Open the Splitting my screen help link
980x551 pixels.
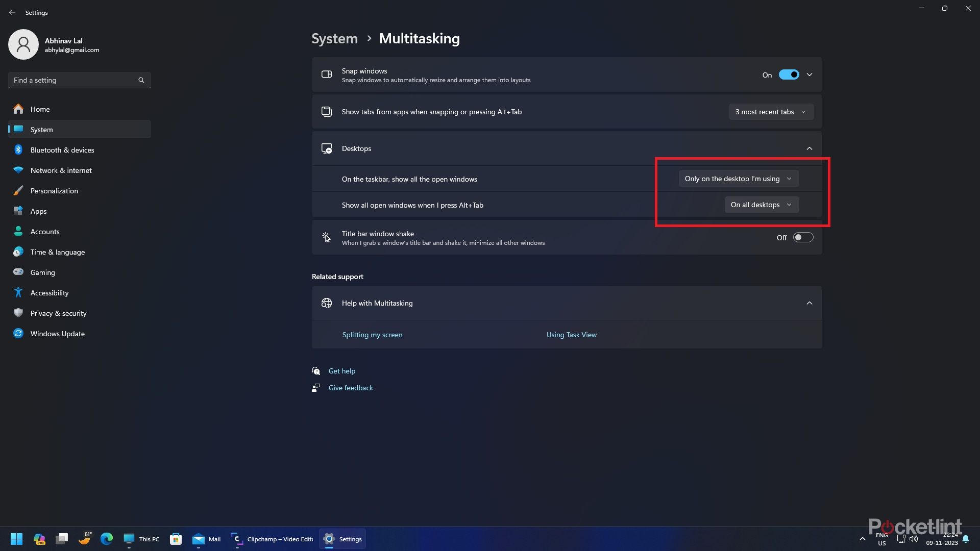pos(372,335)
